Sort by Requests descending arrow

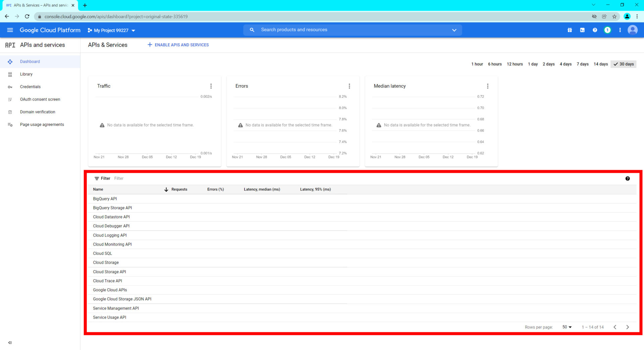[166, 190]
